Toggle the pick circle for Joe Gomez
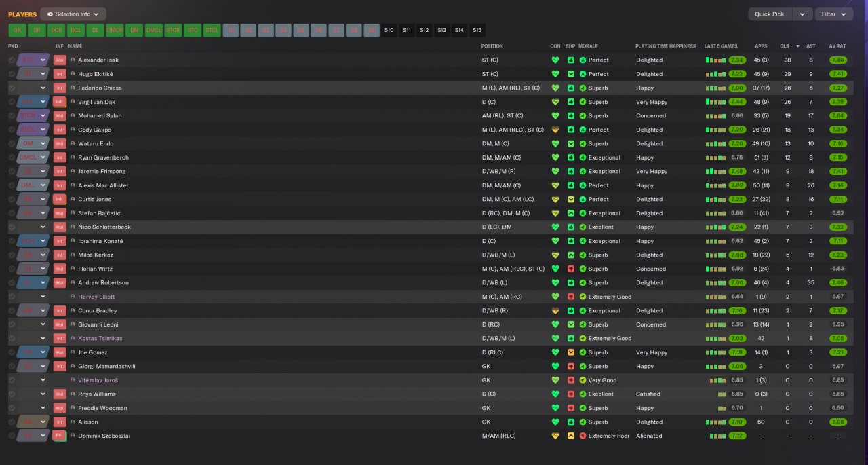868x465 pixels. click(x=12, y=352)
